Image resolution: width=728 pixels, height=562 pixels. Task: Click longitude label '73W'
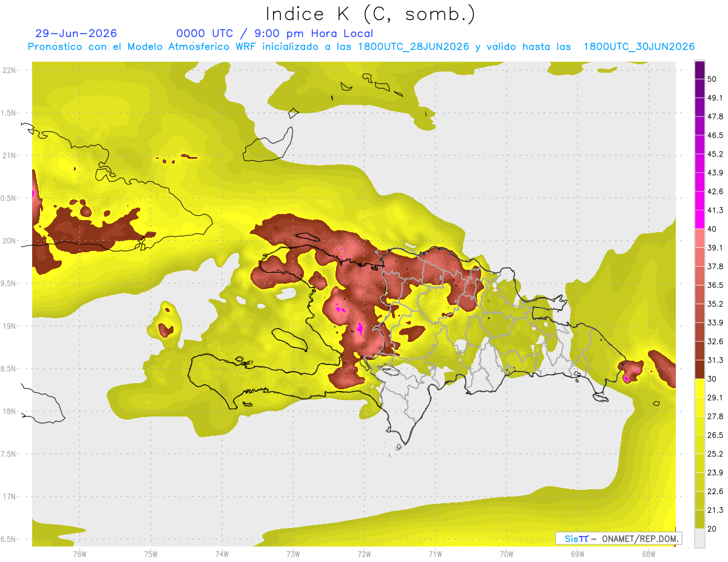293,554
